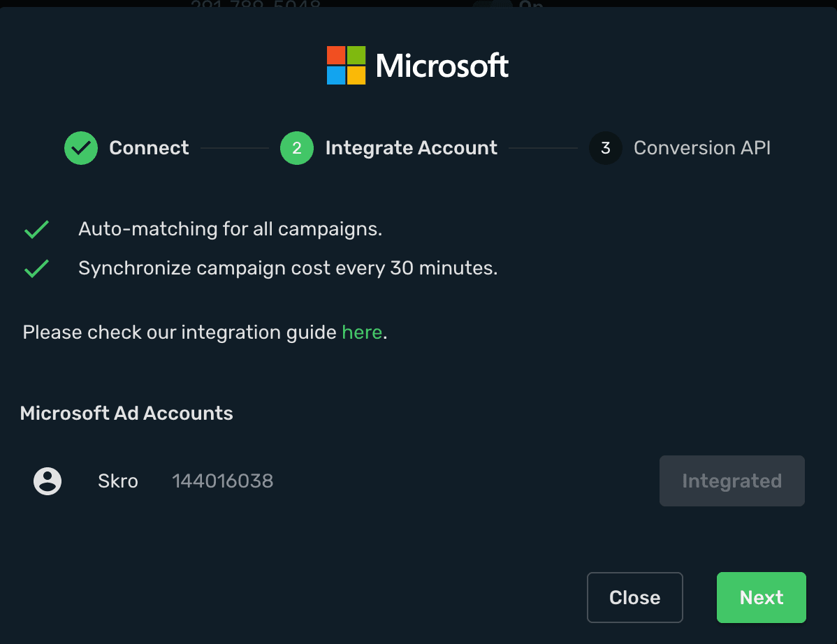Click the Microsoft logo at top

(417, 66)
